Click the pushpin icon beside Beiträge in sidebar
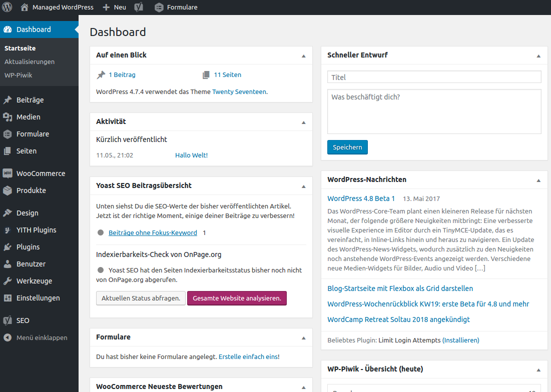551x392 pixels. coord(8,100)
